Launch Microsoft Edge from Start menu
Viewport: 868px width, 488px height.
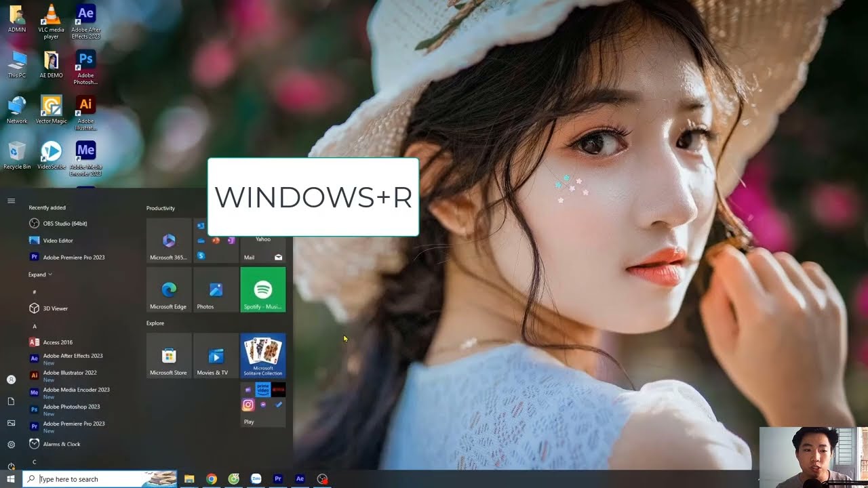pos(168,289)
